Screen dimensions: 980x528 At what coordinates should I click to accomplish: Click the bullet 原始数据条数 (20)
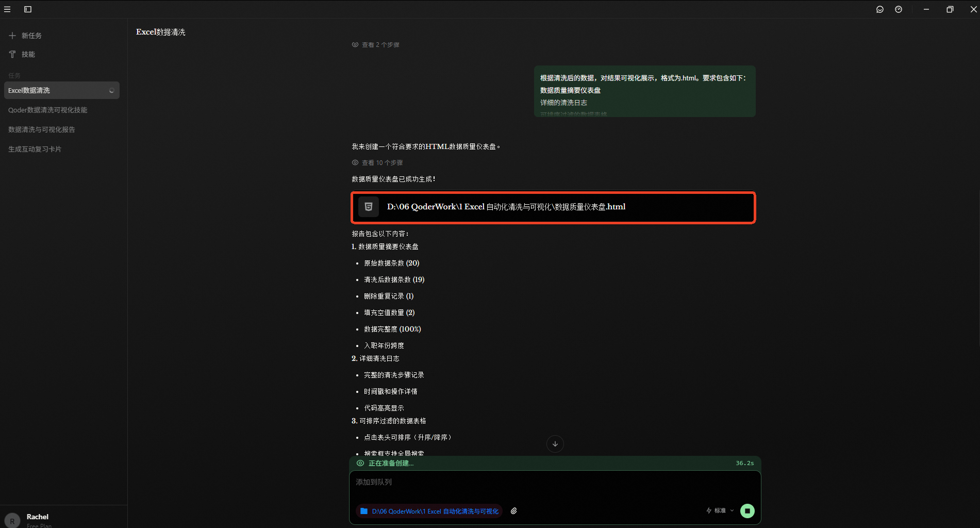(392, 263)
